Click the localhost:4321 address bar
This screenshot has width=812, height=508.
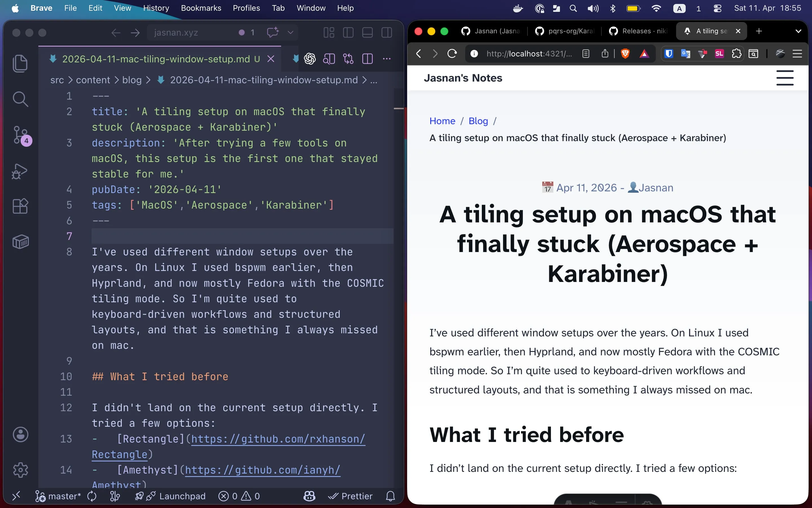pyautogui.click(x=529, y=54)
